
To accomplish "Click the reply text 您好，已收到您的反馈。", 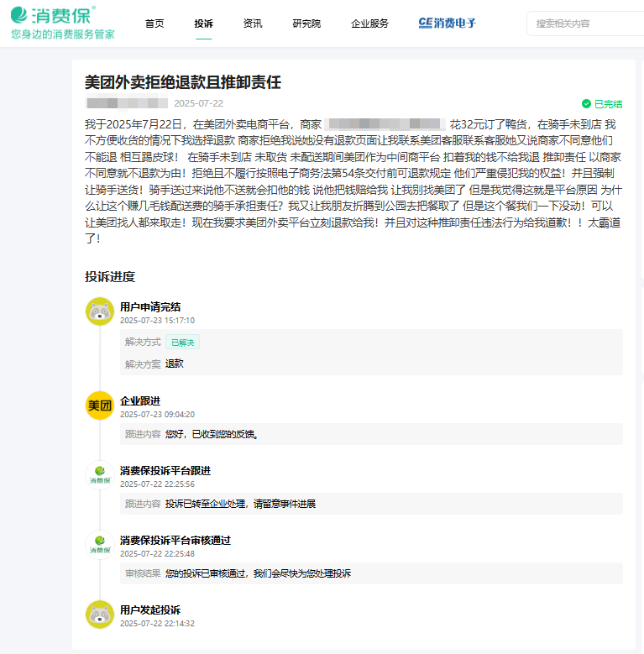I will click(x=212, y=434).
